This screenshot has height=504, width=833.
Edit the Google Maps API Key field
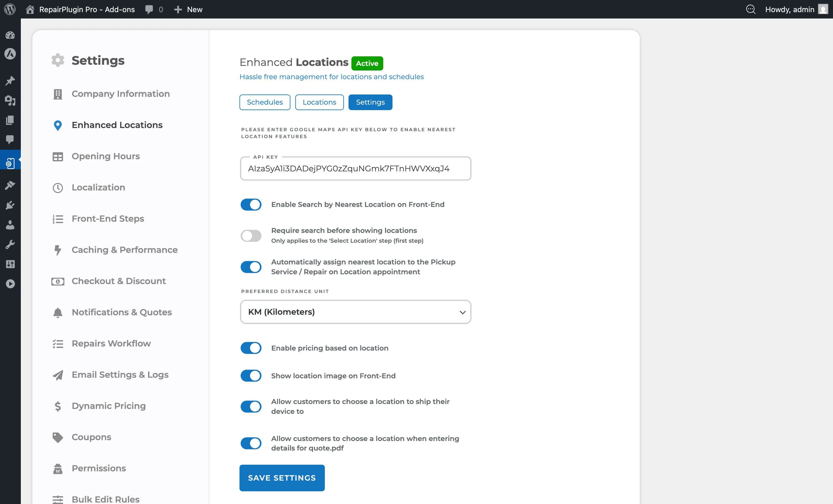(355, 168)
